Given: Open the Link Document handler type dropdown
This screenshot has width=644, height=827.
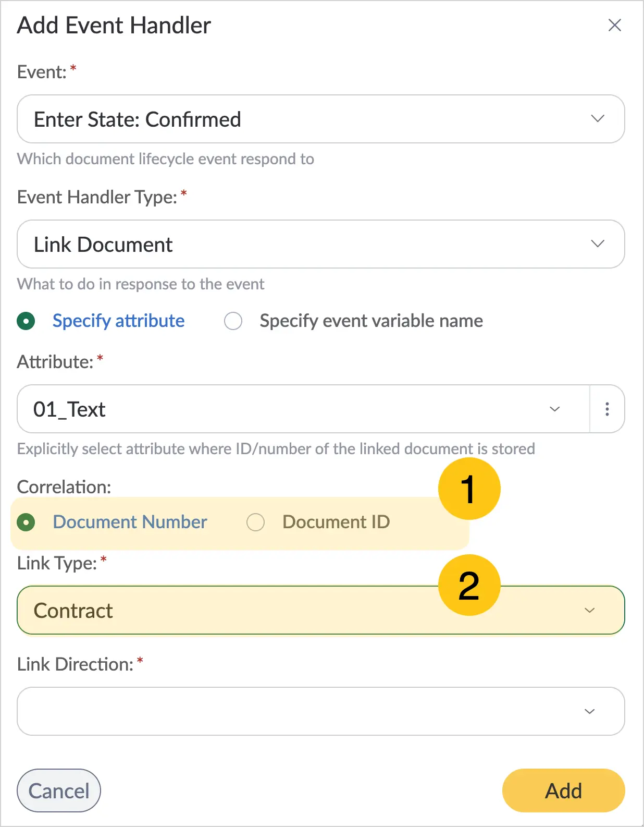Looking at the screenshot, I should tap(321, 244).
